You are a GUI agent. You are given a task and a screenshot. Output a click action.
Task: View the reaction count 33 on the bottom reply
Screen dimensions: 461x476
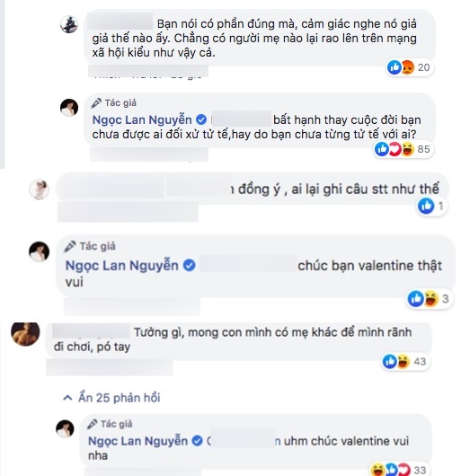point(420,471)
